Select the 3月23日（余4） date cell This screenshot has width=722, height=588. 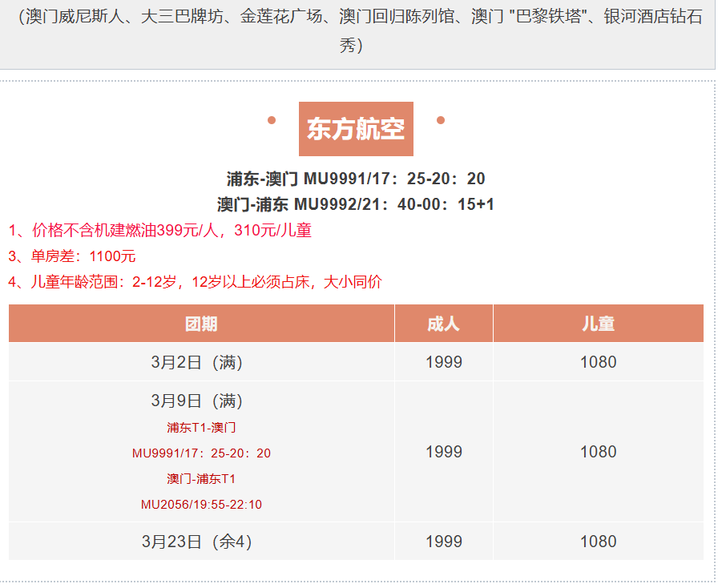point(202,542)
